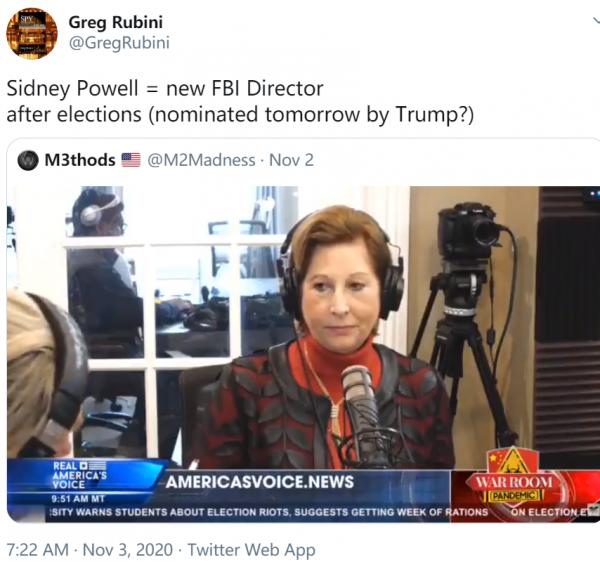Click the AMERICASVOICE.NEWS banner text
The height and width of the screenshot is (562, 600).
pyautogui.click(x=260, y=482)
